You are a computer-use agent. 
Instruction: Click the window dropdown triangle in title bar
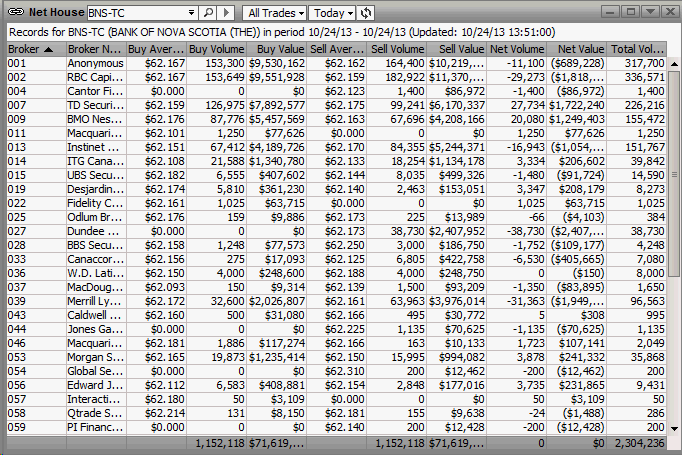click(650, 12)
